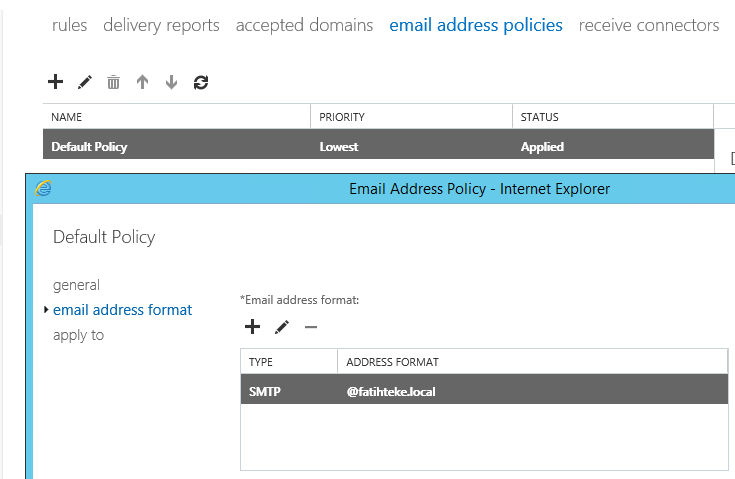Select general section in policy dialog

[x=76, y=285]
